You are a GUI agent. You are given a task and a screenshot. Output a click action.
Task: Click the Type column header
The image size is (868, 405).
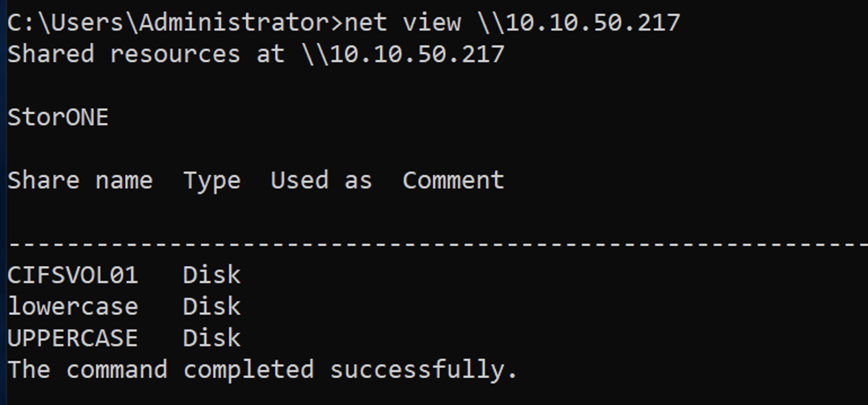212,182
